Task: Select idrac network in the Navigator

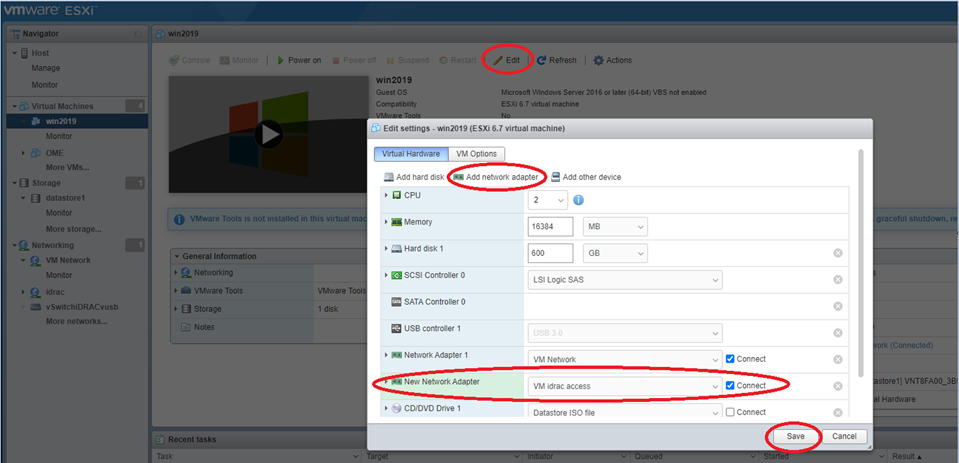Action: pyautogui.click(x=55, y=292)
